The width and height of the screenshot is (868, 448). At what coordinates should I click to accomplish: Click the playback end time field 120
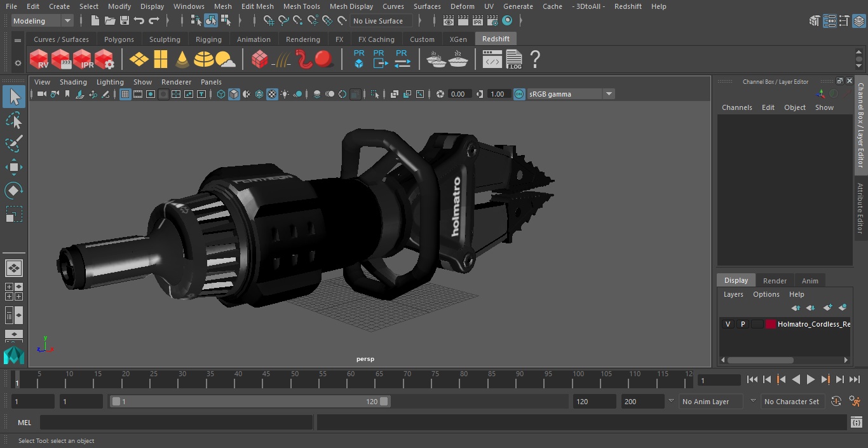594,402
